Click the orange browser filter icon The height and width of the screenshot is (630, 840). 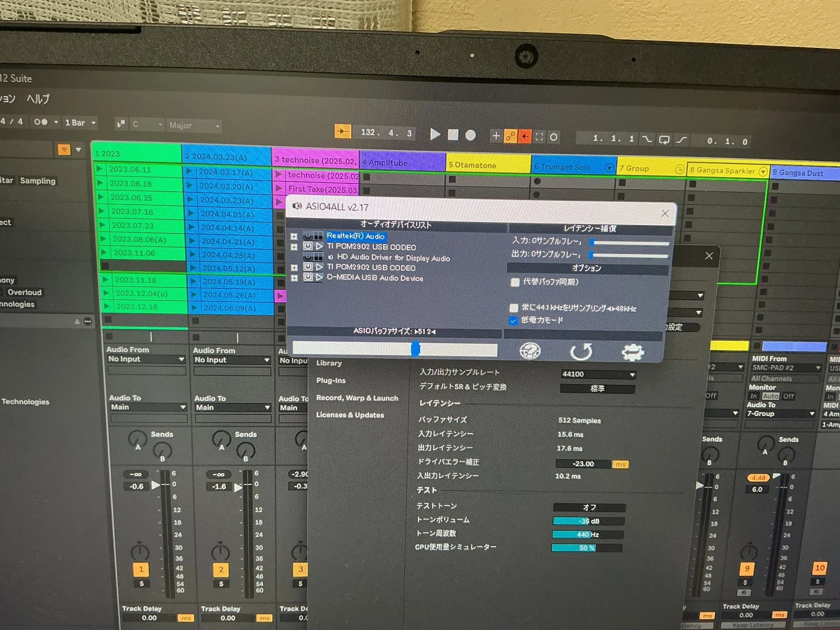[64, 149]
